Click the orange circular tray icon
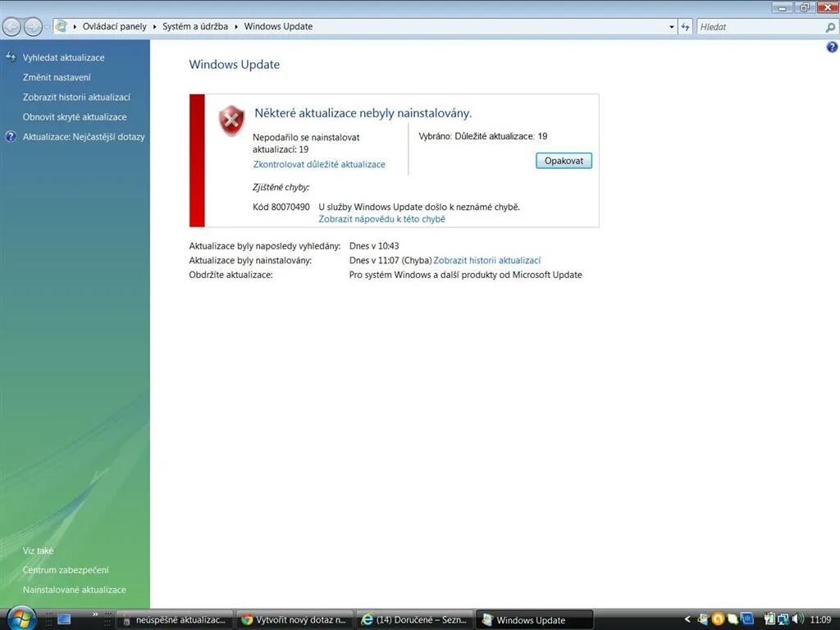This screenshot has height=630, width=840. [x=718, y=619]
